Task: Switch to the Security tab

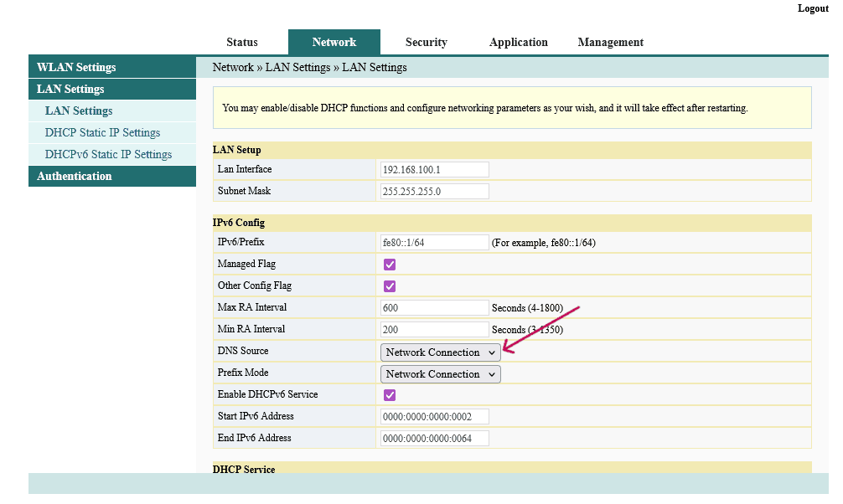Action: [426, 42]
